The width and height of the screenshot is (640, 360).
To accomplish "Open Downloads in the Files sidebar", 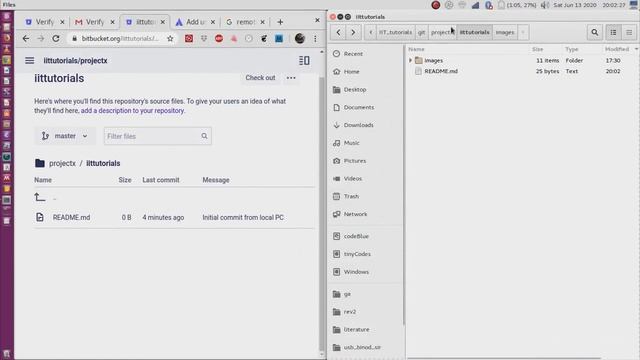I will coord(358,125).
